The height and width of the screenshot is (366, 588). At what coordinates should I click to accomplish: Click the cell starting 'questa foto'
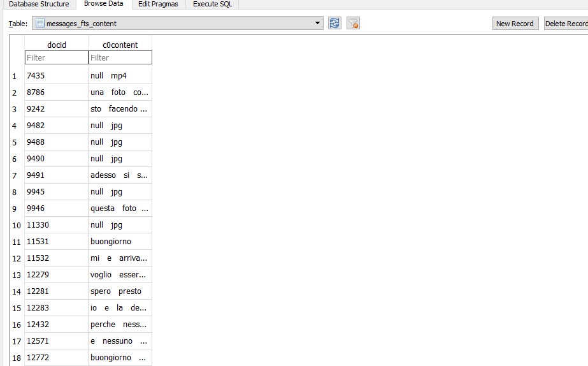pos(120,209)
